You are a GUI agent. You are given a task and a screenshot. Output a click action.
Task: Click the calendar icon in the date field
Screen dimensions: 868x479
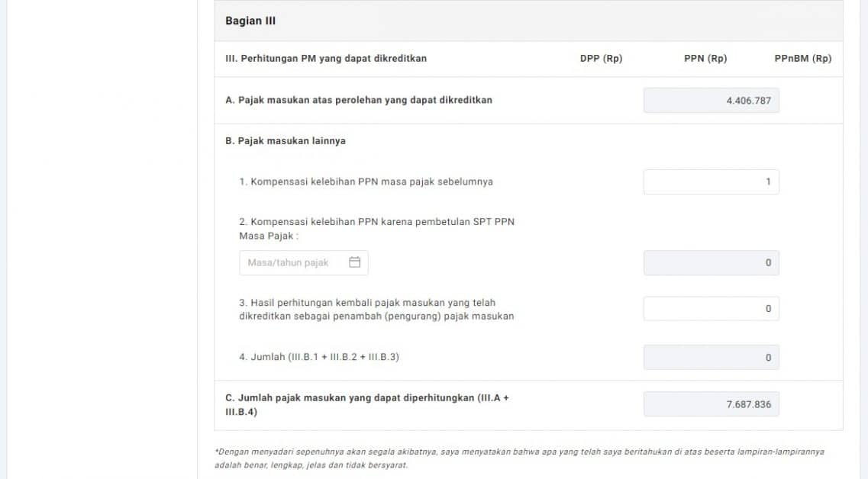354,262
